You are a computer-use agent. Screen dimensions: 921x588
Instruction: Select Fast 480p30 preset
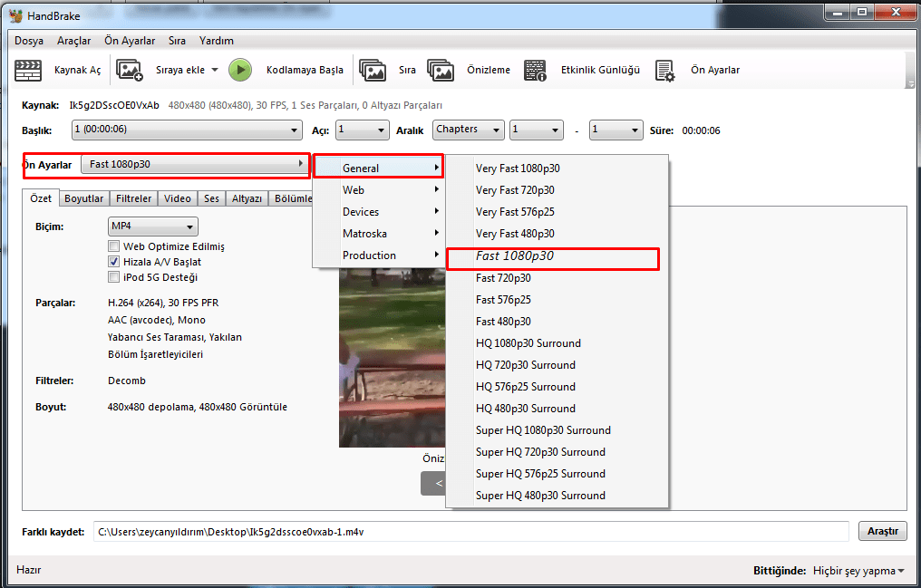click(557, 321)
